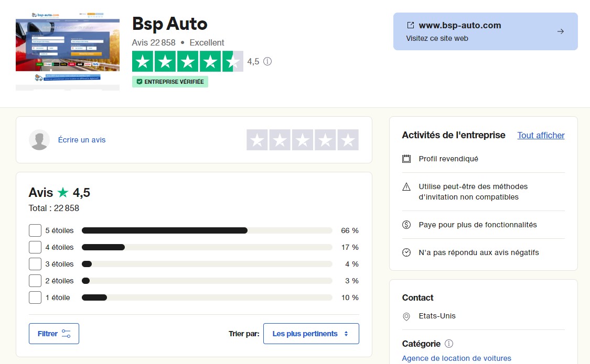Click the 10 % value
The height and width of the screenshot is (364, 590).
[x=350, y=297]
